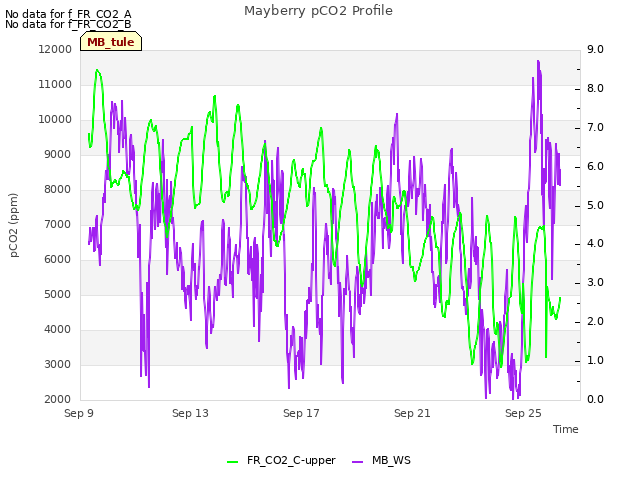Click the 7000 left-axis value

[x=58, y=224]
